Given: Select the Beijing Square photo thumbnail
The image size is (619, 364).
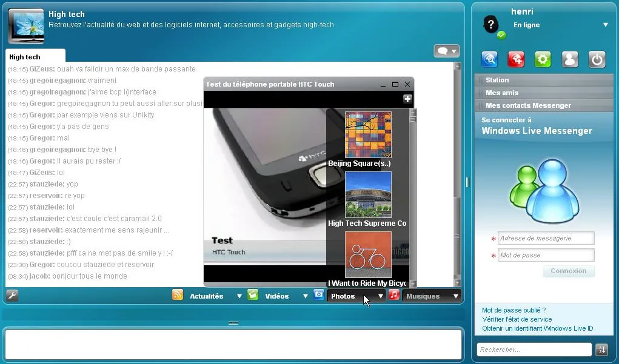Looking at the screenshot, I should tap(368, 135).
